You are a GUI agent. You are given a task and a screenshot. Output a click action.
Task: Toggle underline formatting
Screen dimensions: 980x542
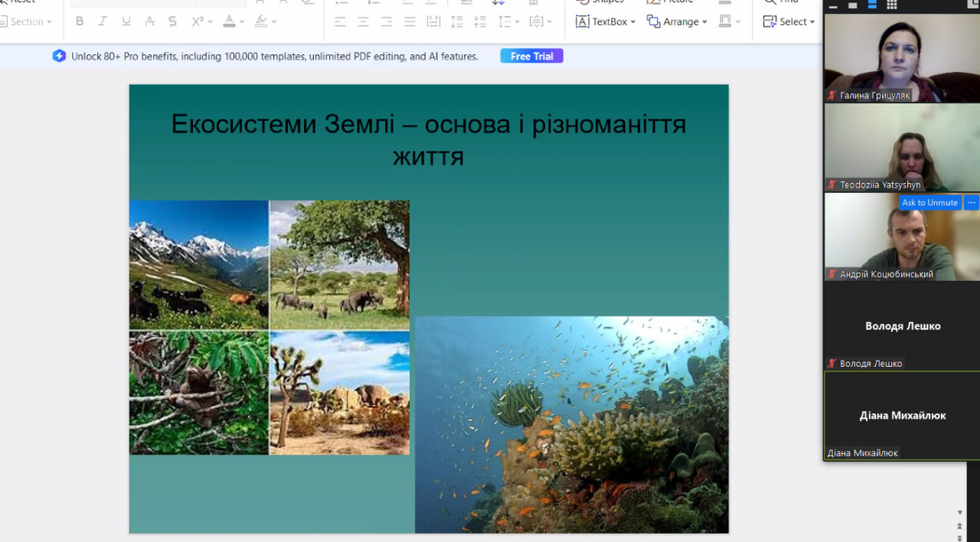pos(126,21)
